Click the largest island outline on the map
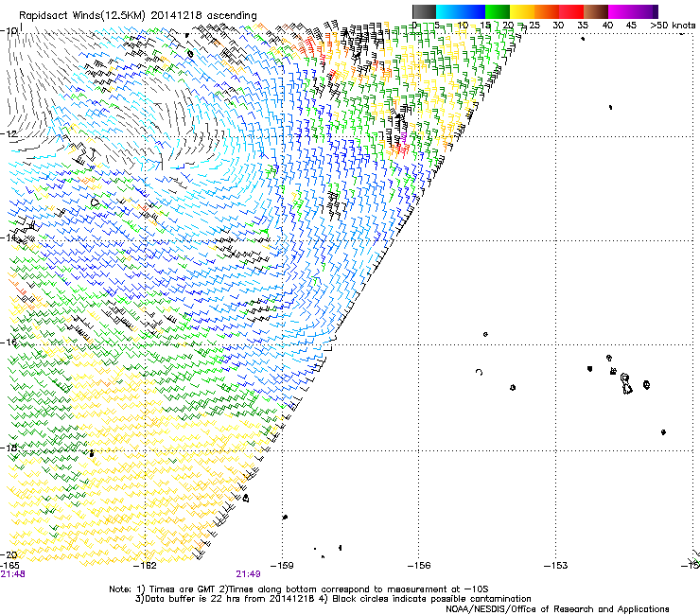The height and width of the screenshot is (615, 700). 626,384
